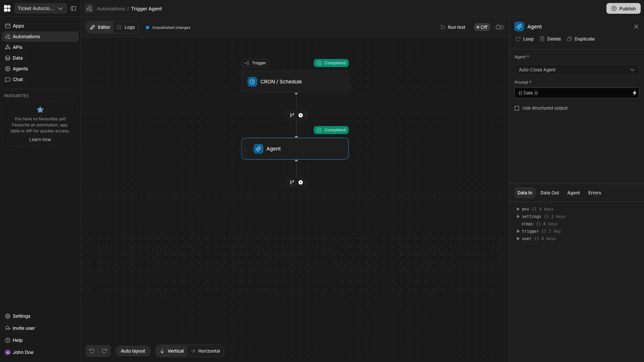Click the branch icon below CRON / Schedule node
Image resolution: width=644 pixels, height=362 pixels.
point(292,115)
